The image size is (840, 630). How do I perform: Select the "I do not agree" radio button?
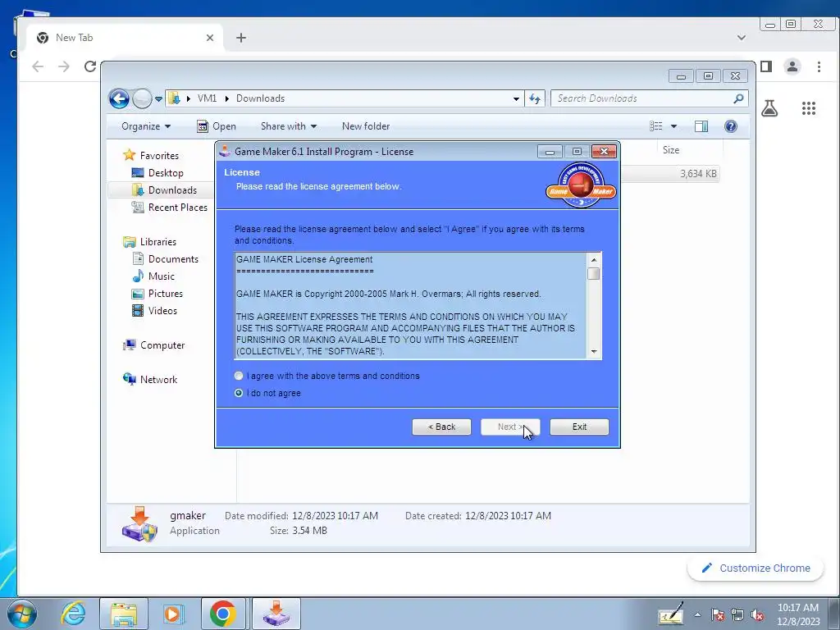tap(239, 393)
